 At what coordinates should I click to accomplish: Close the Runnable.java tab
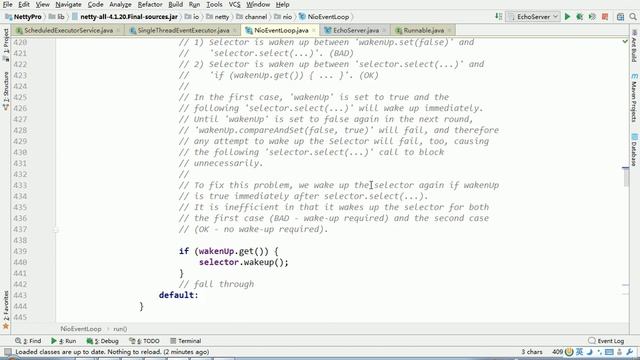pos(449,30)
